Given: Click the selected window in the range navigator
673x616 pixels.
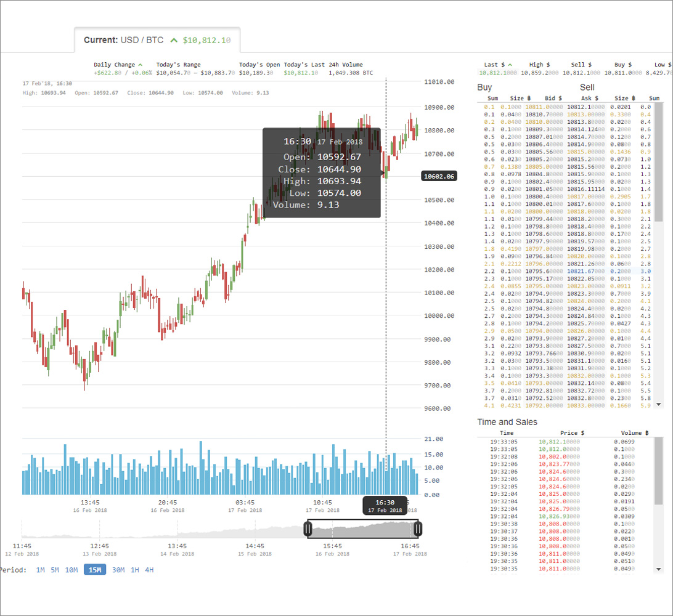Looking at the screenshot, I should click(363, 529).
